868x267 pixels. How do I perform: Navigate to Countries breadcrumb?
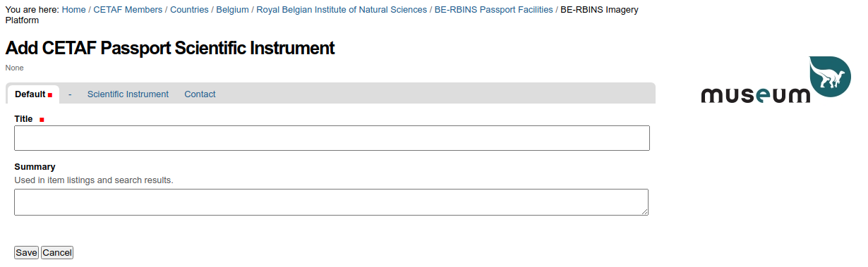(x=189, y=10)
